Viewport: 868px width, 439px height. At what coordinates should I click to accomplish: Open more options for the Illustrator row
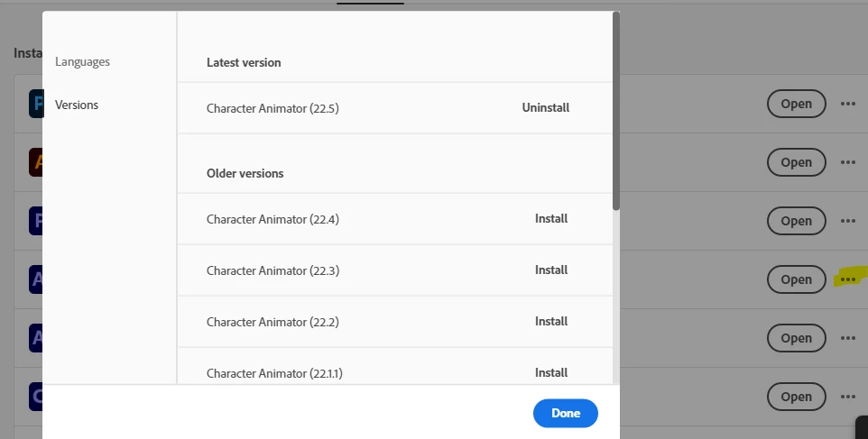(847, 162)
